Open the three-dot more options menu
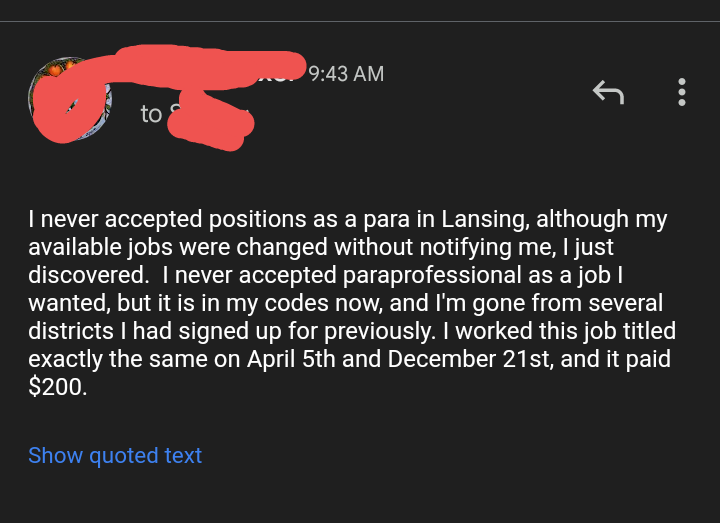The image size is (720, 523). click(x=682, y=92)
